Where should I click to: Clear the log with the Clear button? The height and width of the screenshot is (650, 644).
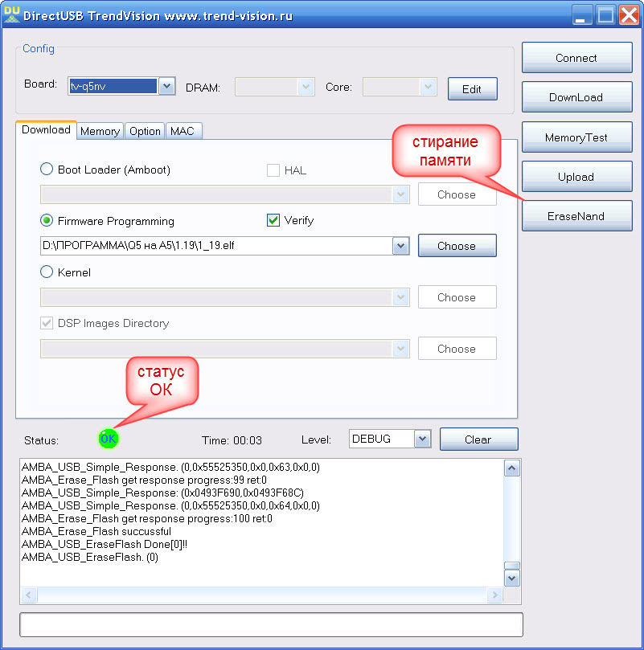(x=478, y=439)
